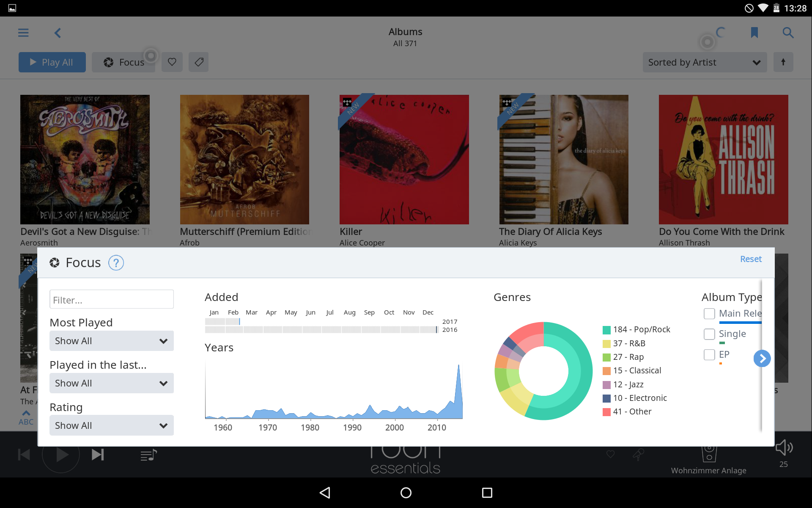
Task: Select Jazz genre legend swatch
Action: 606,385
